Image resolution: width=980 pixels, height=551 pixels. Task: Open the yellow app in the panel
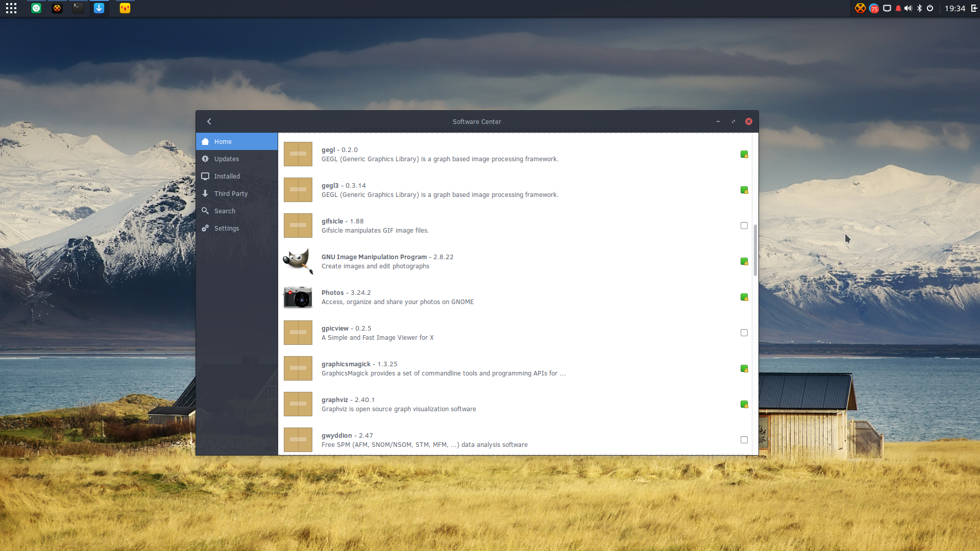pos(125,8)
